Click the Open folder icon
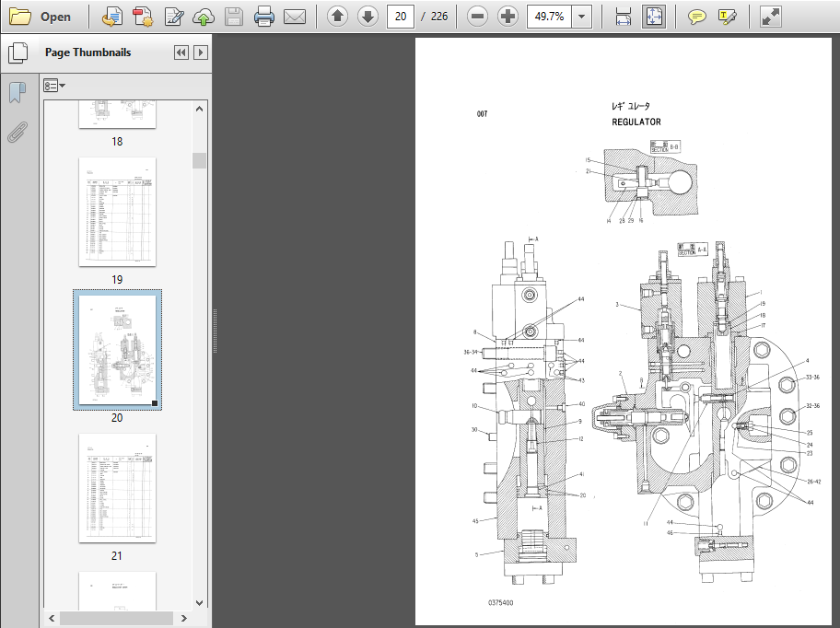 (x=20, y=17)
